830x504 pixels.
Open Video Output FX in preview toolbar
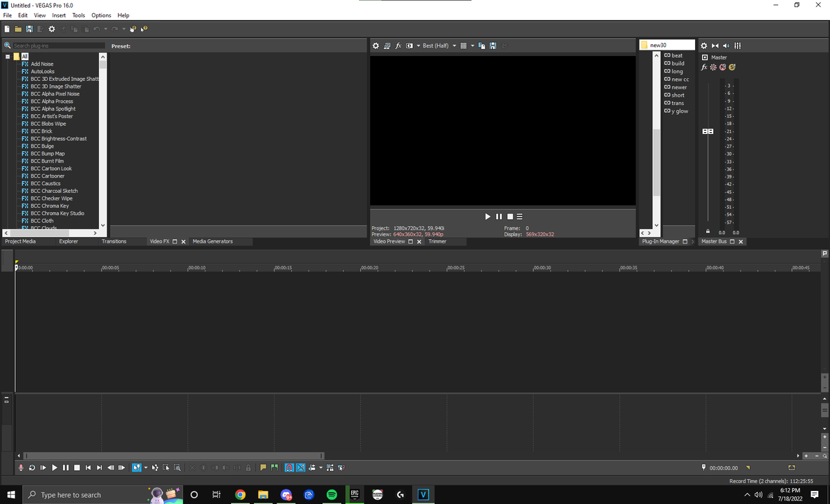click(x=398, y=46)
